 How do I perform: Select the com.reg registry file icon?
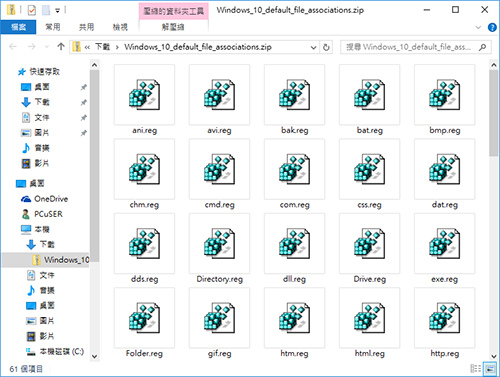tap(294, 169)
